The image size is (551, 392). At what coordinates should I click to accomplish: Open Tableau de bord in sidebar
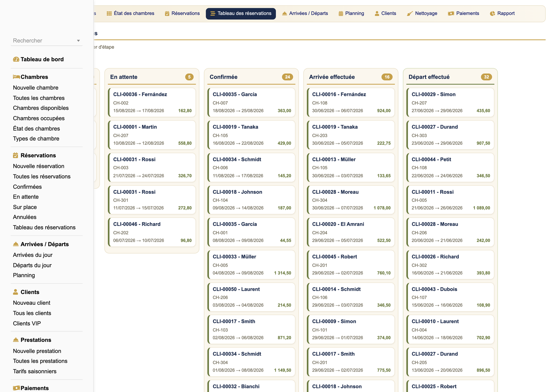click(42, 59)
